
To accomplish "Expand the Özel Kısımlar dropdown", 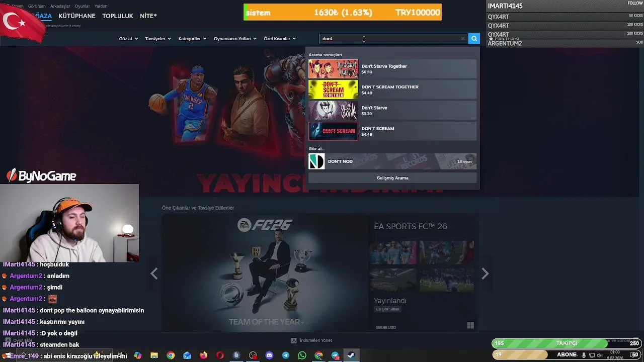I will tap(280, 39).
